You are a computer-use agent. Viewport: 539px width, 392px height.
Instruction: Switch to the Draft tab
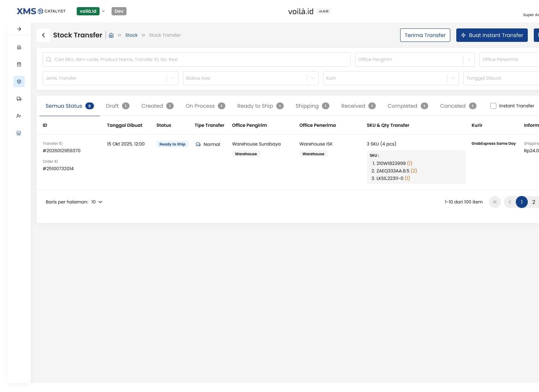[118, 106]
